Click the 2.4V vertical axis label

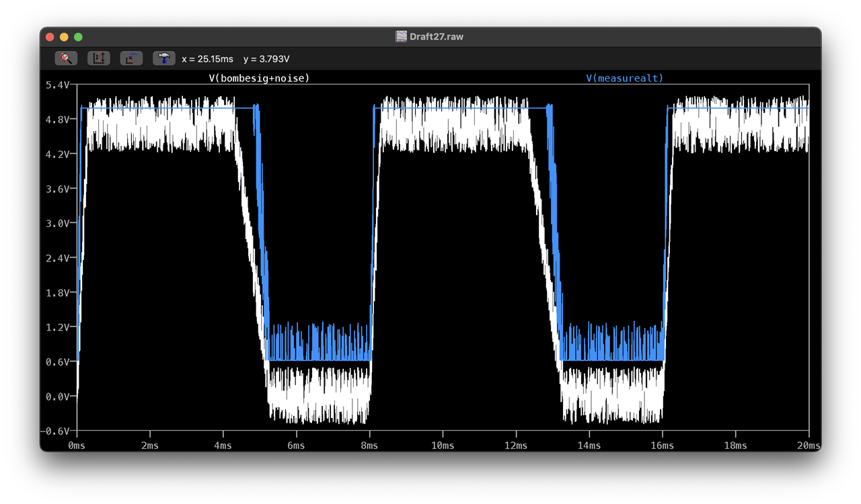[x=57, y=258]
